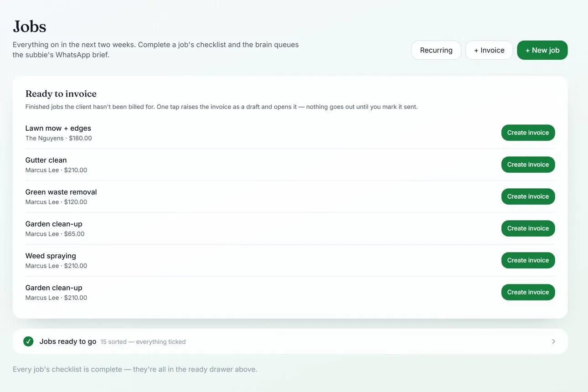Click the "Ready to invoice" heading
This screenshot has height=392, width=588.
pyautogui.click(x=61, y=93)
